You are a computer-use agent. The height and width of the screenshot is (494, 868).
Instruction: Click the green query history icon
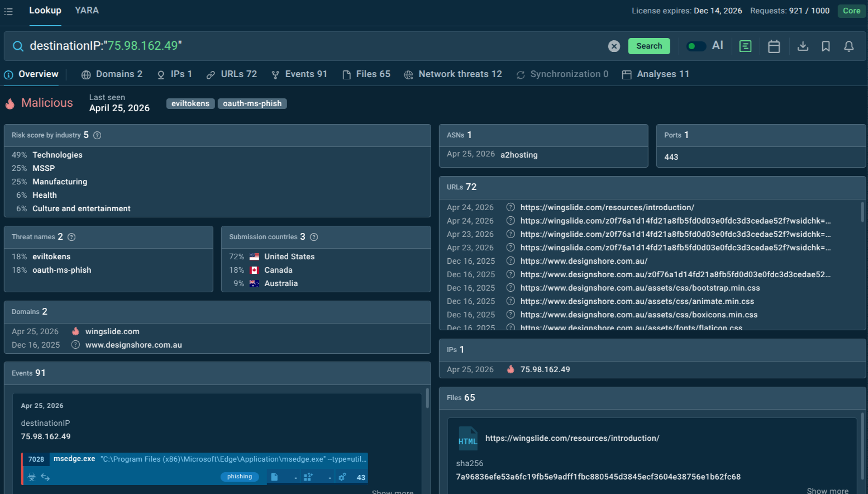tap(745, 46)
